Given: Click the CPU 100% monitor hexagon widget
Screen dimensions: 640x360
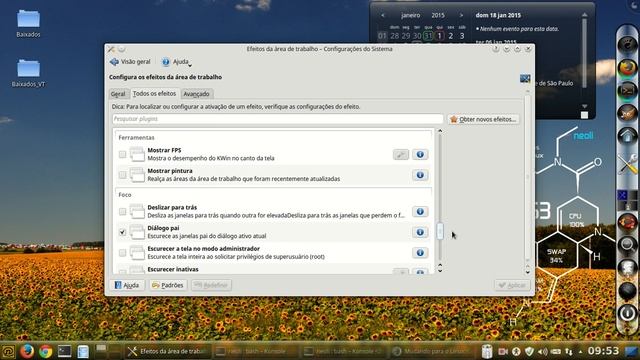Looking at the screenshot, I should [x=577, y=220].
